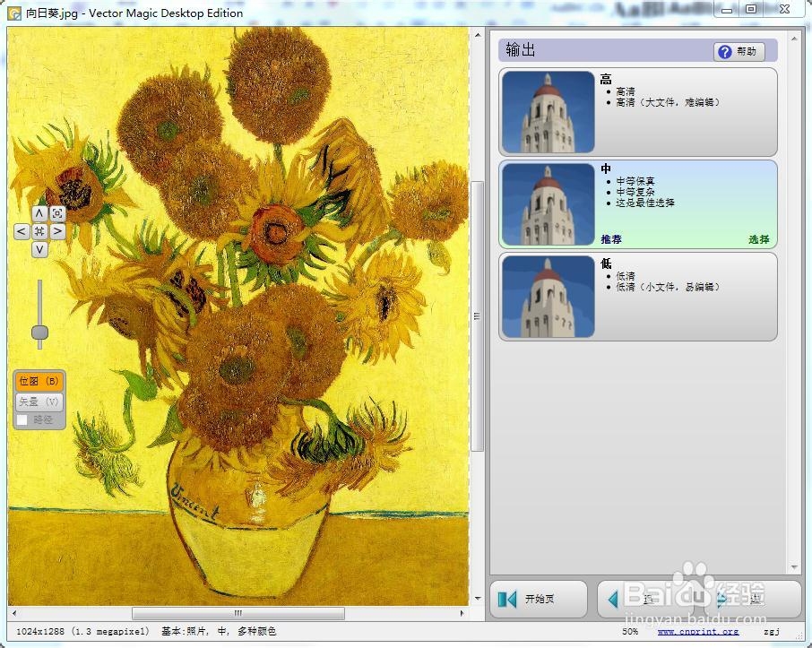Click the start-page skip-back arrow icon

tap(507, 600)
